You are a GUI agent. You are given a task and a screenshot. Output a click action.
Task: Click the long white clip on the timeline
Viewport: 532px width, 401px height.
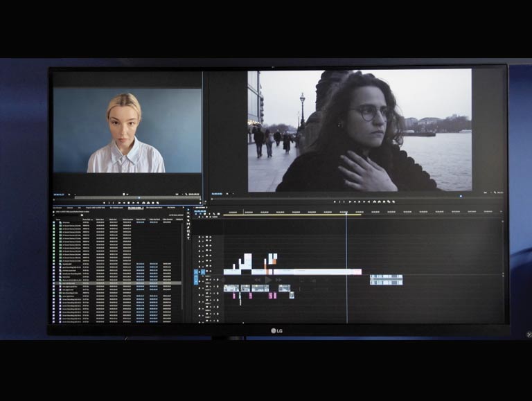tap(305, 272)
